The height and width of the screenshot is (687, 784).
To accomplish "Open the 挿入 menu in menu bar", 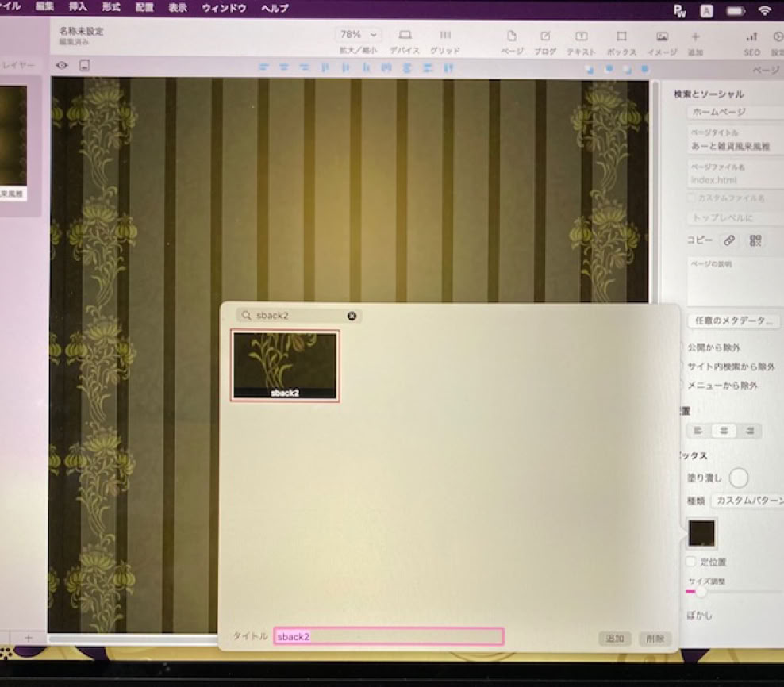I will (x=79, y=7).
